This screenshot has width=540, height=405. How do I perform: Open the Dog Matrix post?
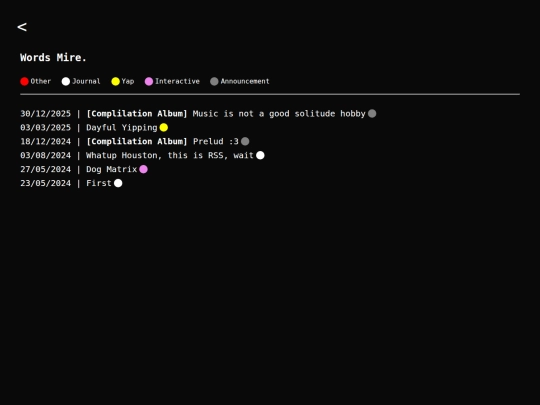coord(112,169)
